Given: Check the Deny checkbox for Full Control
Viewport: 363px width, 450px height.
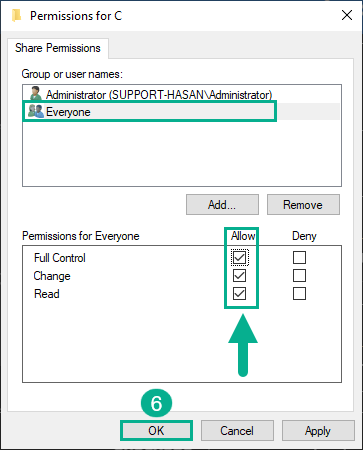Looking at the screenshot, I should point(299,257).
